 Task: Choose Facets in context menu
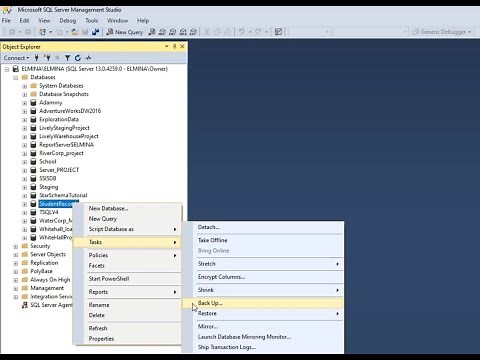click(127, 266)
